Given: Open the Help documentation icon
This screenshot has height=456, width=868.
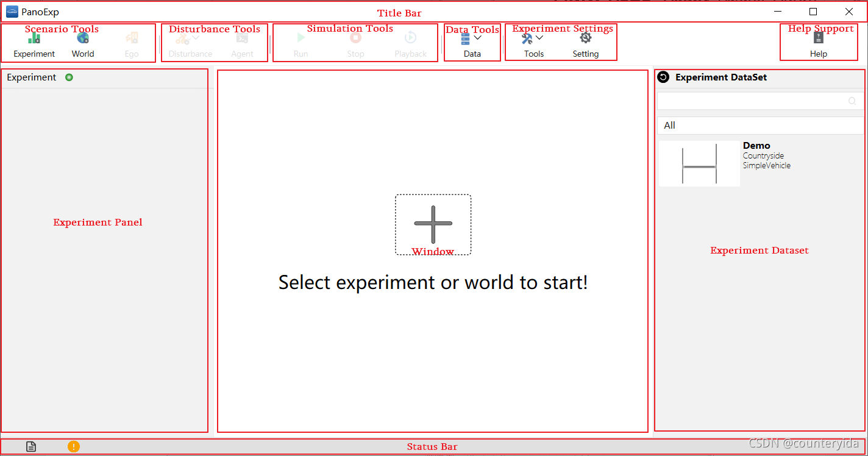Looking at the screenshot, I should pos(819,38).
